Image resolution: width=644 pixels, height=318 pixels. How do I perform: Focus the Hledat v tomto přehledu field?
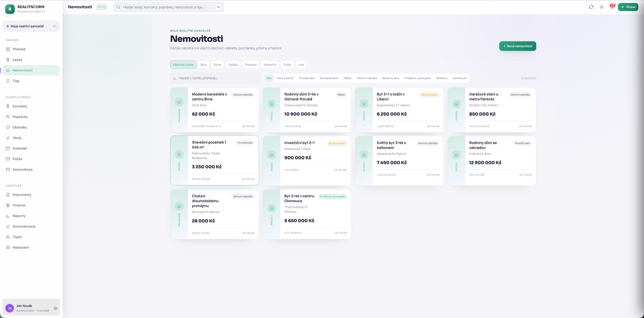[215, 78]
